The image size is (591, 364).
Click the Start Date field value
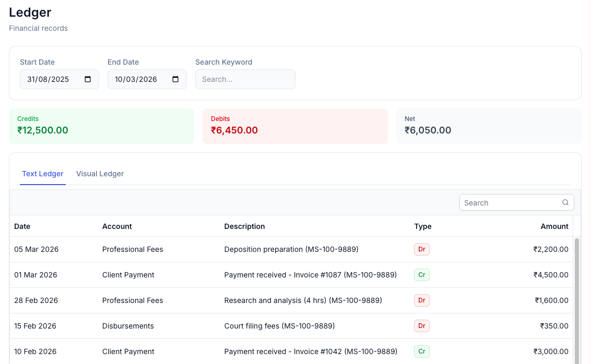48,79
